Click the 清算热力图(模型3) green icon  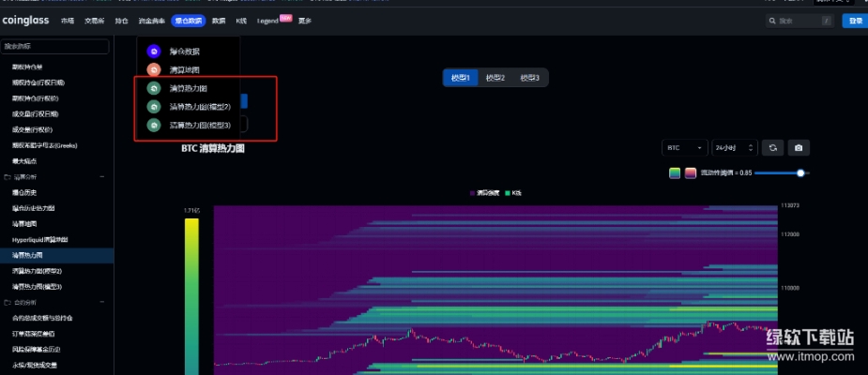point(154,125)
